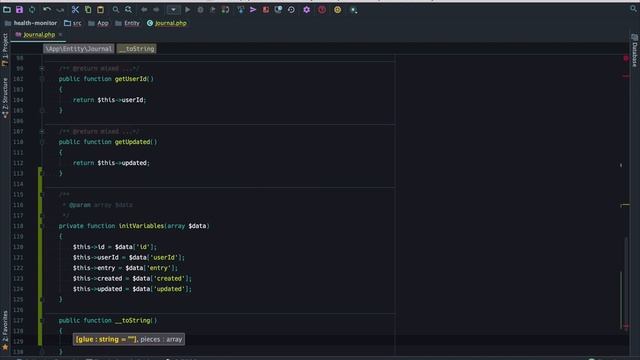Click the VCS update project icon

240,9
